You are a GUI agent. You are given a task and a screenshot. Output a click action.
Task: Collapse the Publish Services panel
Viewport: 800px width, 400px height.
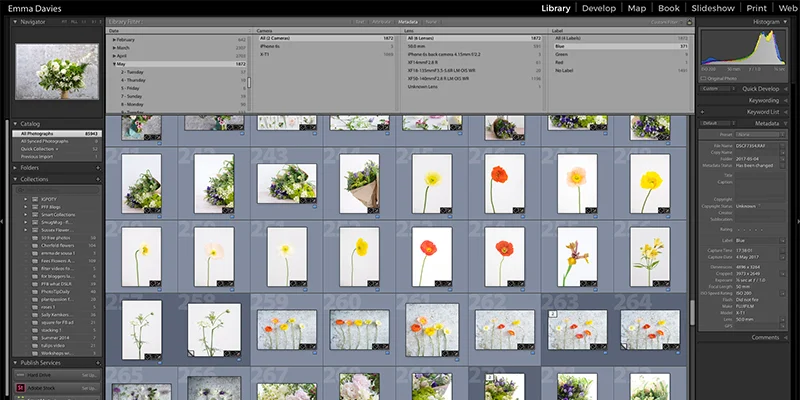tap(15, 363)
